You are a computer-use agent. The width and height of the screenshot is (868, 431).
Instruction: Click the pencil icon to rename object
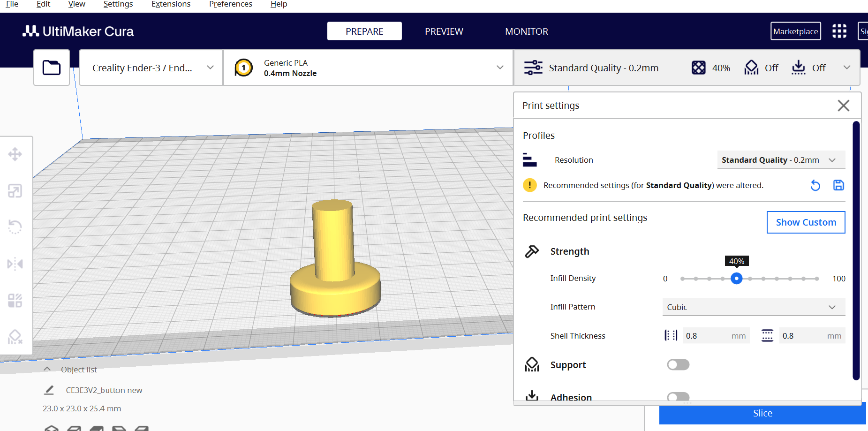click(49, 390)
